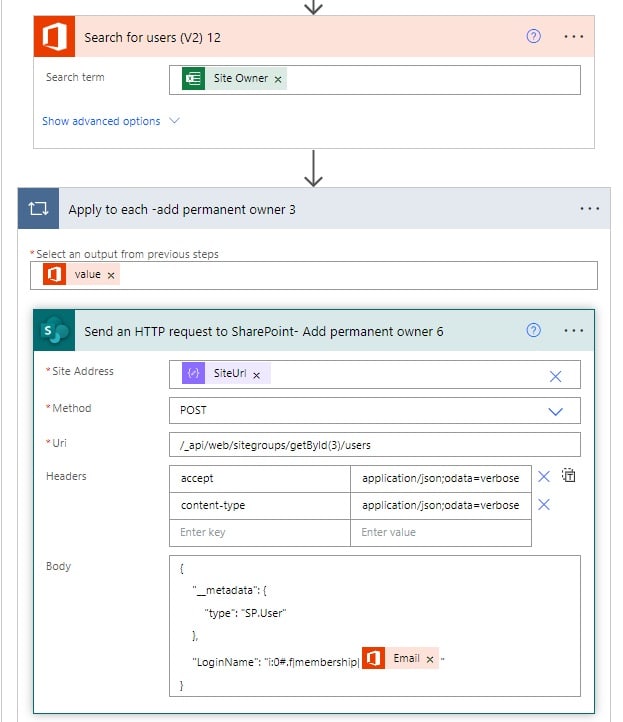Delete the content-type header row

[x=544, y=505]
